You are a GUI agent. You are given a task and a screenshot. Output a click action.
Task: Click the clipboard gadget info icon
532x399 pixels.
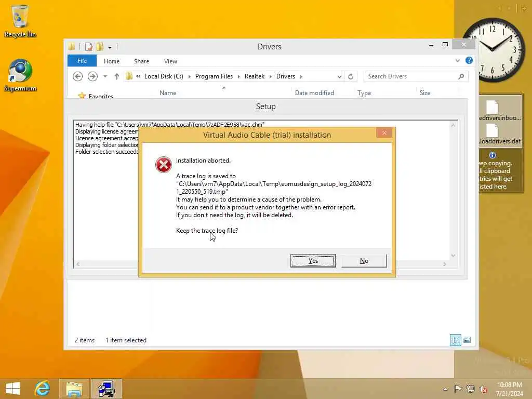[x=493, y=155]
